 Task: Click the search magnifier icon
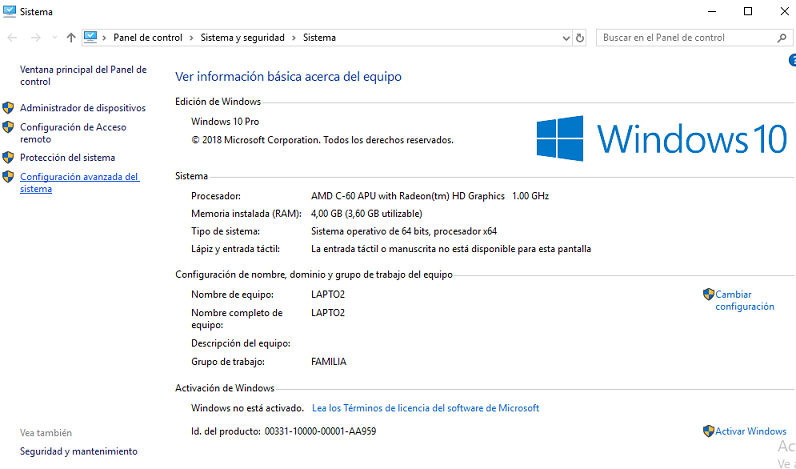(x=782, y=38)
